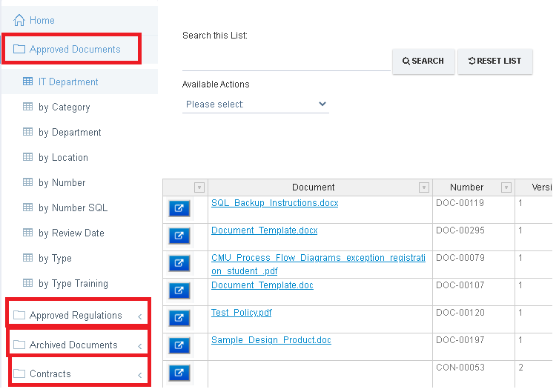Open the Number column filter dropdown
This screenshot has height=392, width=559.
coord(506,187)
